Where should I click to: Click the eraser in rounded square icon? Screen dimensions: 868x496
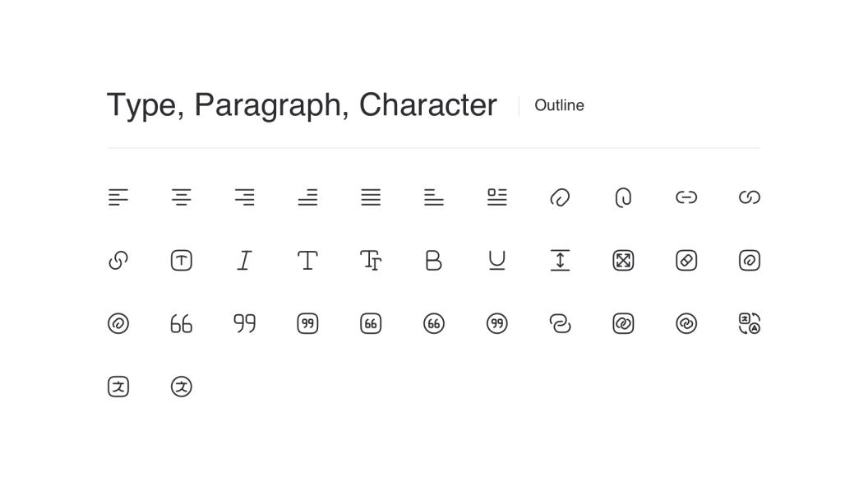click(686, 261)
